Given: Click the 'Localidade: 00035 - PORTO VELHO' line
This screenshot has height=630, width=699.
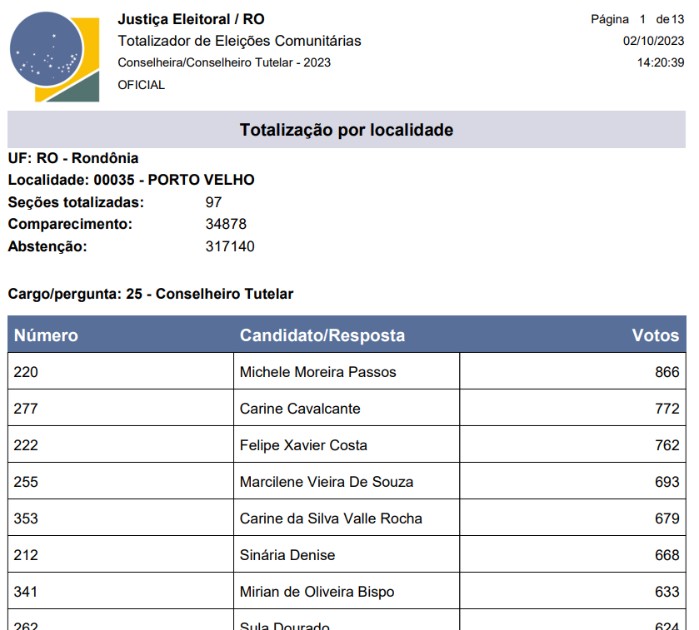Looking at the screenshot, I should click(x=131, y=180).
